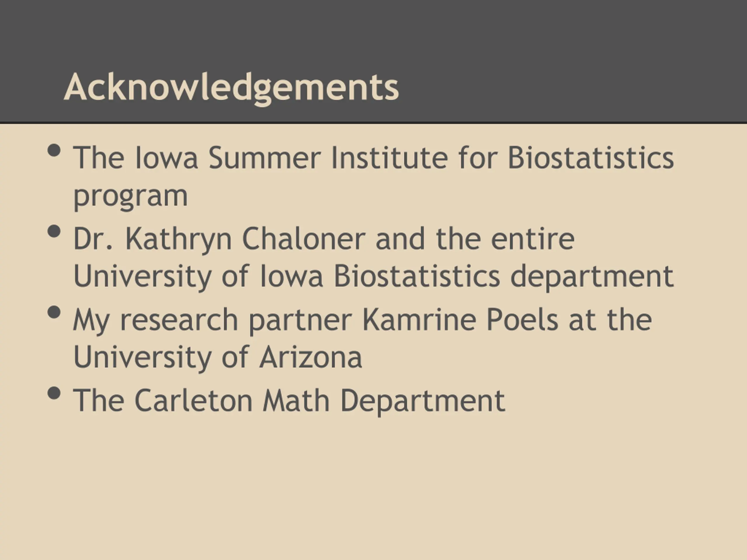Click the words 'My research partner'
This screenshot has width=747, height=560.
[213, 320]
